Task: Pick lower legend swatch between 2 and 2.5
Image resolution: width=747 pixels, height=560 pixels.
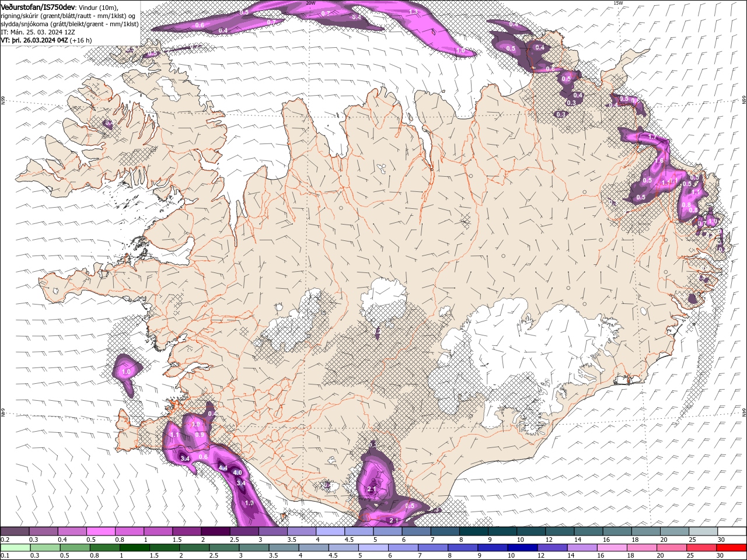Action: [x=194, y=548]
